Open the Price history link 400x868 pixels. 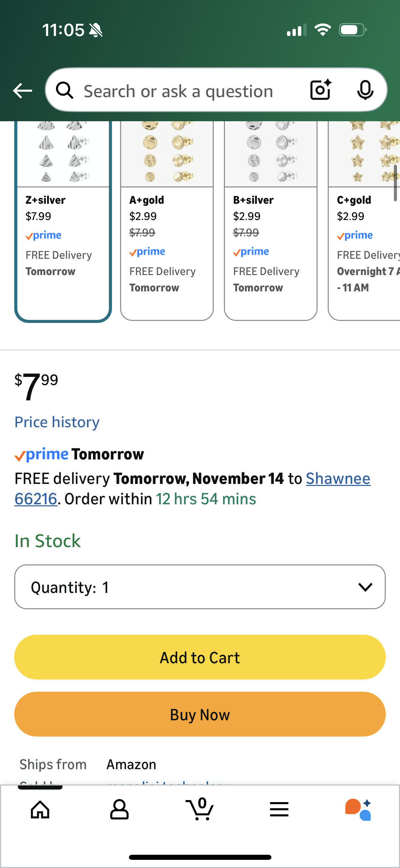pyautogui.click(x=57, y=422)
